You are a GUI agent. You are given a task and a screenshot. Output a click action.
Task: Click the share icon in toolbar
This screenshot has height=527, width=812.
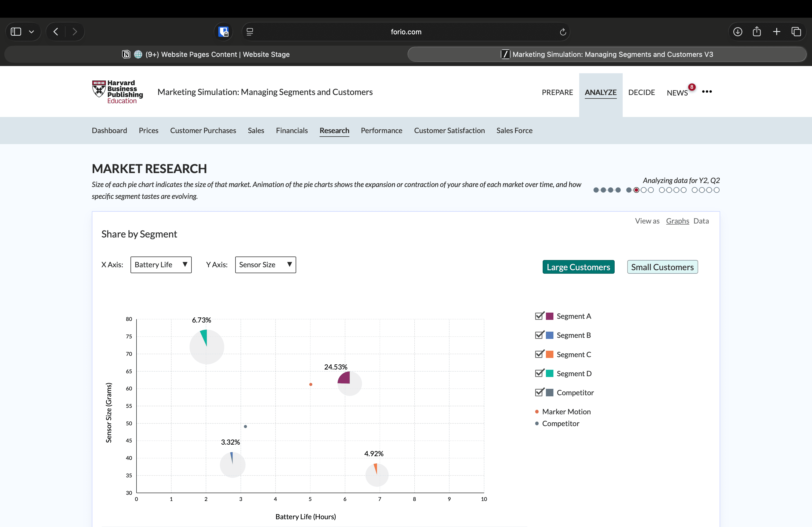757,32
